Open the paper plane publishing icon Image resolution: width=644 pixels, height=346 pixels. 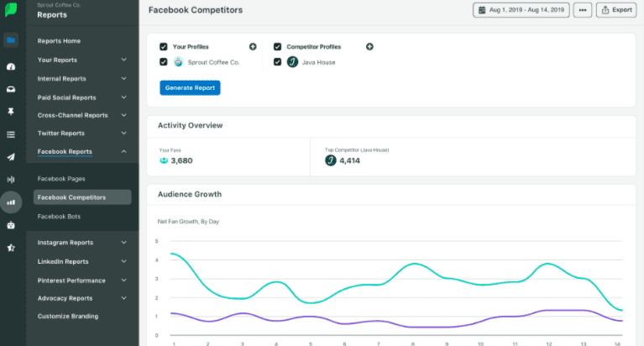(11, 156)
